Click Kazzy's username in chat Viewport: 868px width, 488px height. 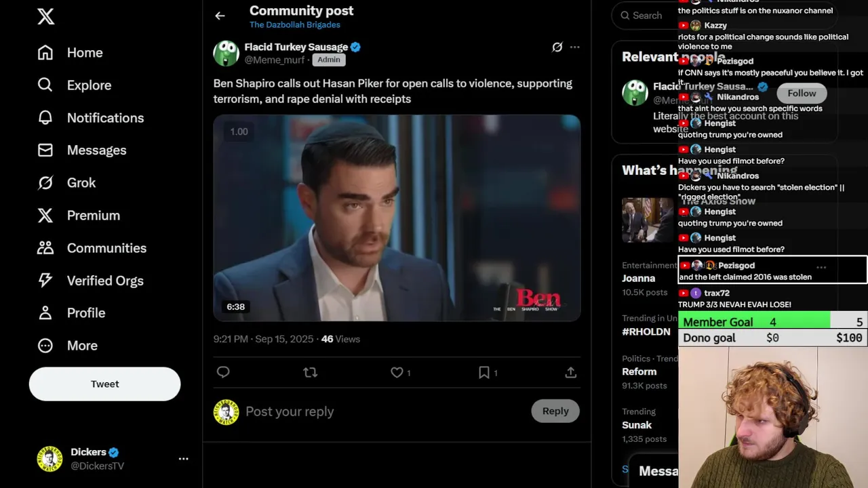715,25
